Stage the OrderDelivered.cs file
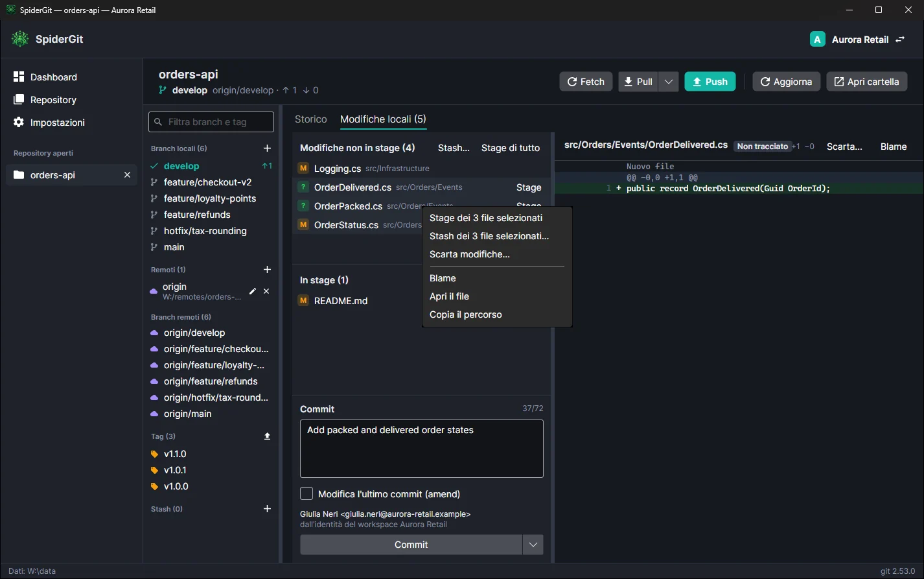 [x=529, y=187]
